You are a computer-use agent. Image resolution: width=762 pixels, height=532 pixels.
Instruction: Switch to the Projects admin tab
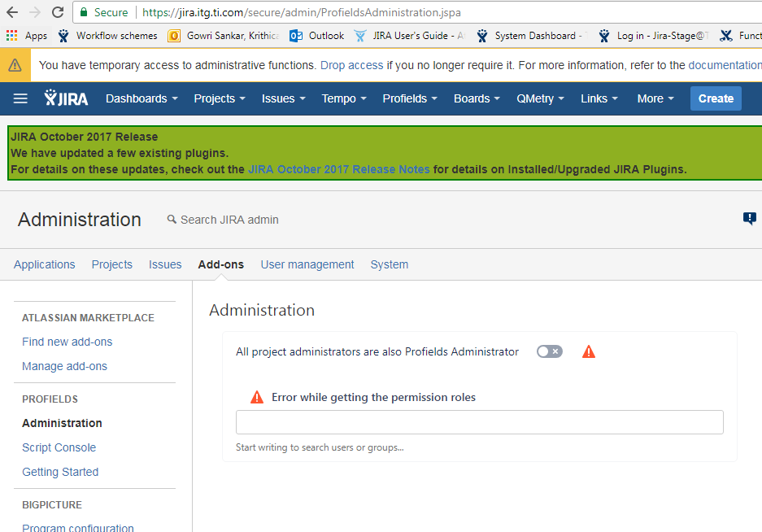(111, 264)
